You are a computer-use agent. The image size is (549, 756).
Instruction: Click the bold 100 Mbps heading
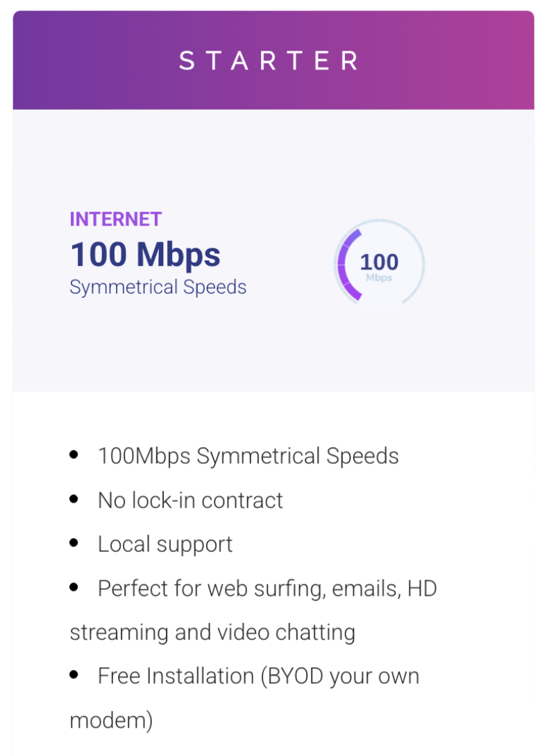[145, 254]
